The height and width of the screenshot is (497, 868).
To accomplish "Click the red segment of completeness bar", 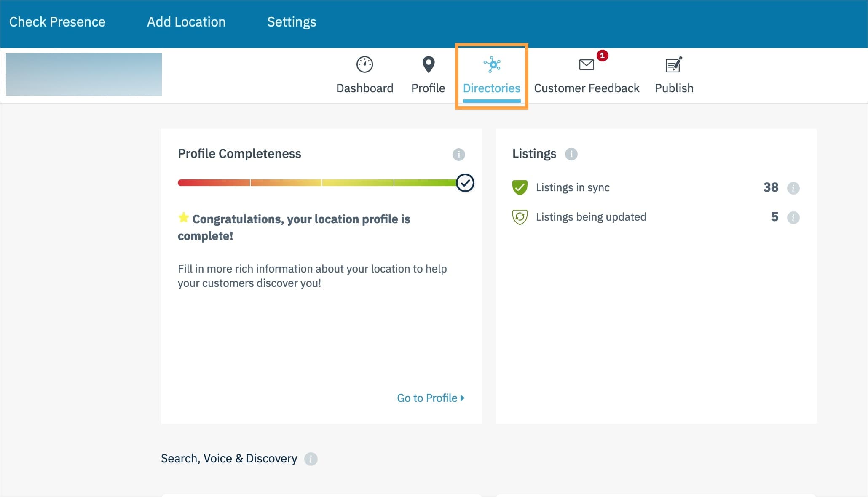I will click(214, 183).
